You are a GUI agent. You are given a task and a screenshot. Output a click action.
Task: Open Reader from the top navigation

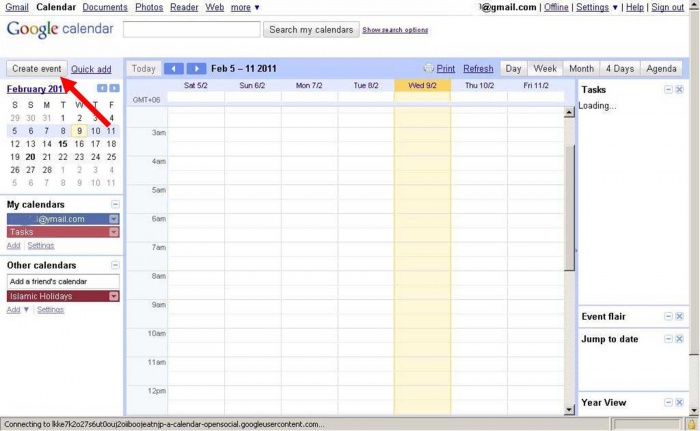184,7
